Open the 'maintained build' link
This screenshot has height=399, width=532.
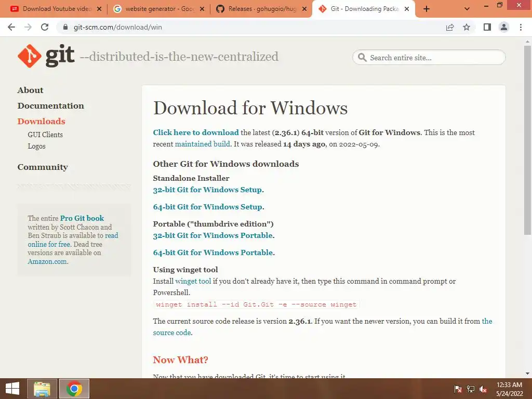202,144
